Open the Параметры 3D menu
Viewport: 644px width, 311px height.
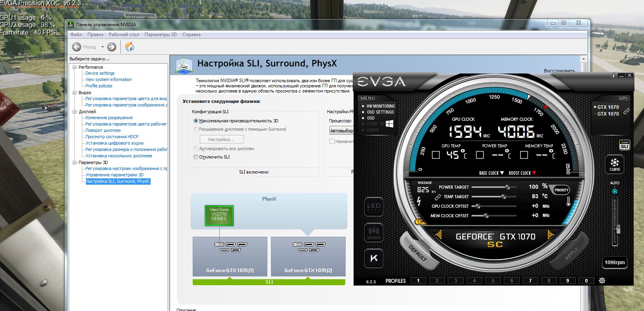(161, 35)
